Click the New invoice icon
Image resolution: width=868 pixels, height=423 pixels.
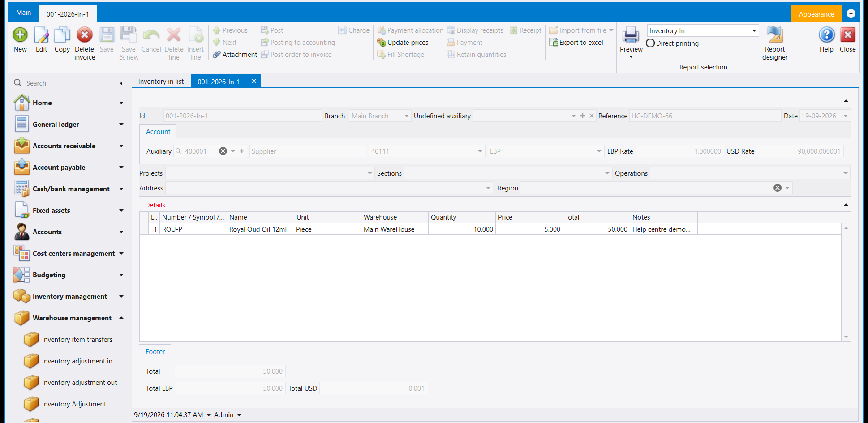tap(20, 35)
